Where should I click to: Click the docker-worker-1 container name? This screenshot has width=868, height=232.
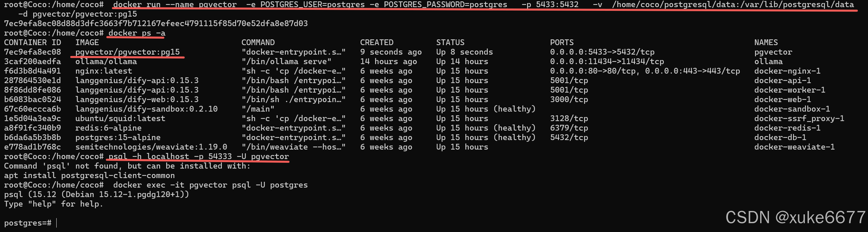click(790, 90)
